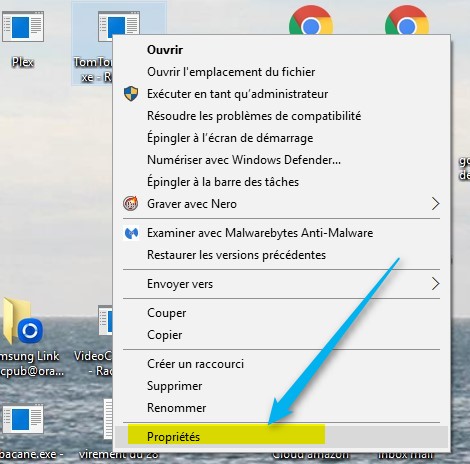Expand the Graver avec Nero submenu arrow
The width and height of the screenshot is (470, 464).
(435, 204)
